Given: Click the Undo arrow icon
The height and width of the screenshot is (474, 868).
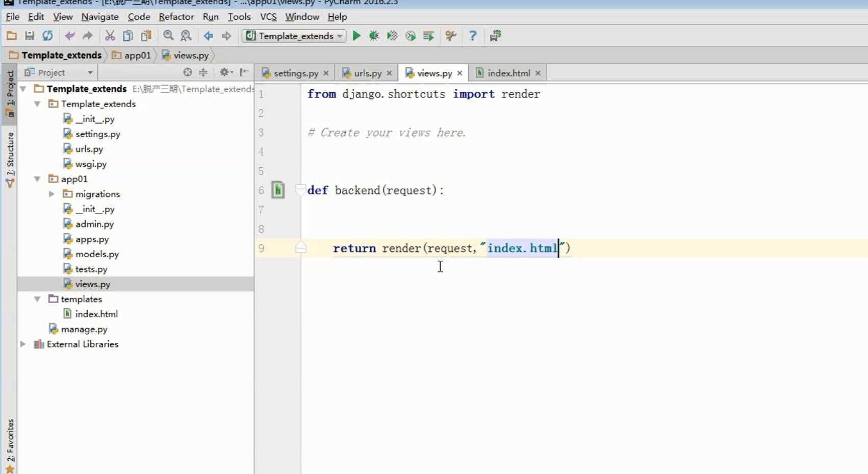Looking at the screenshot, I should click(x=70, y=36).
